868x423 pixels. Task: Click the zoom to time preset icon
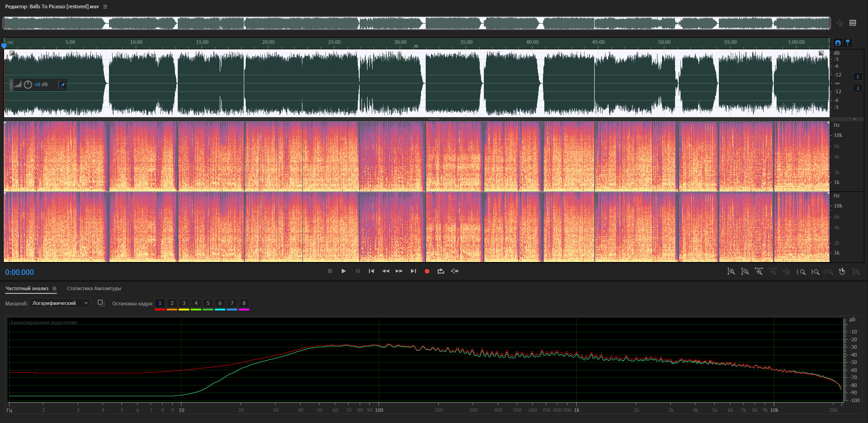(842, 272)
